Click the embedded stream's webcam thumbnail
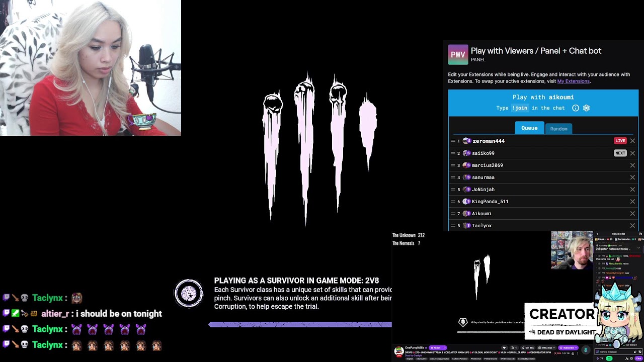Viewport: 644px width, 362px height. point(572,250)
